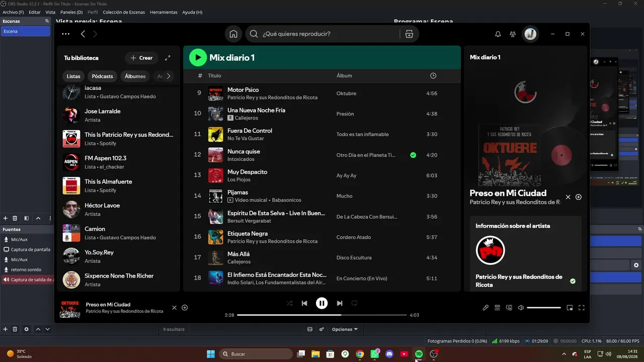The image size is (644, 362).
Task: Filter library by Álbumes
Action: [135, 76]
